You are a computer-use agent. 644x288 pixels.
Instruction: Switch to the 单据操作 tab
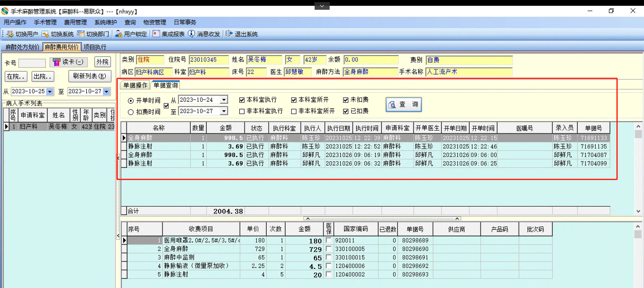[x=135, y=85]
